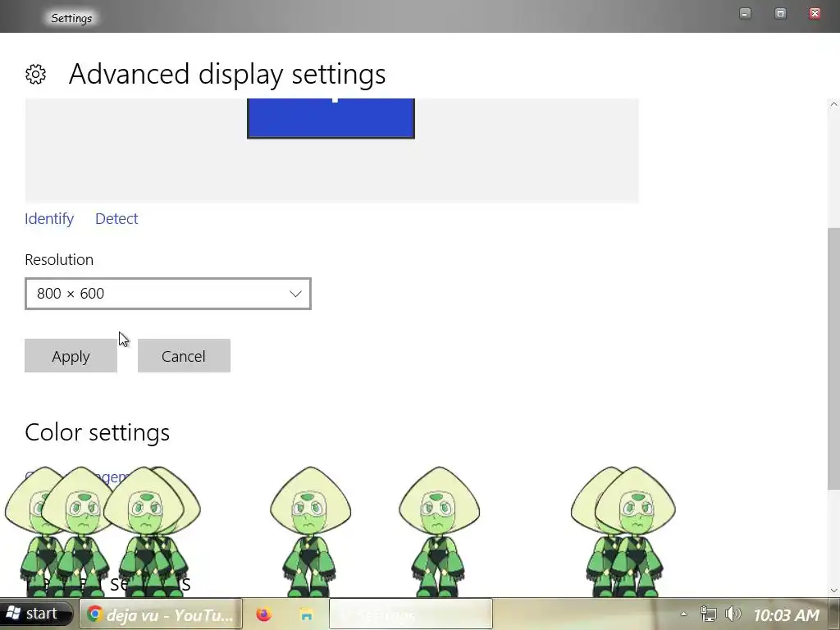The width and height of the screenshot is (840, 630).
Task: Click the volume speaker tray icon
Action: [x=733, y=614]
